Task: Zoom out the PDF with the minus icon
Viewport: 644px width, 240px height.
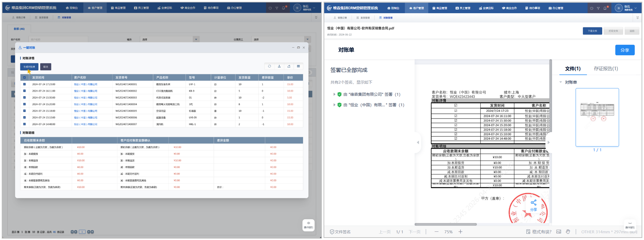Action: pos(436,232)
